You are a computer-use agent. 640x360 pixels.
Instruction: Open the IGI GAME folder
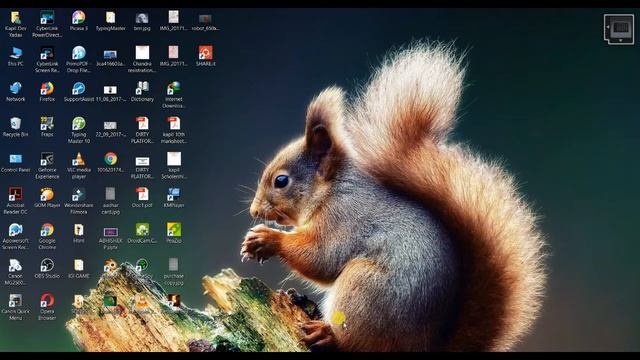[x=79, y=269]
